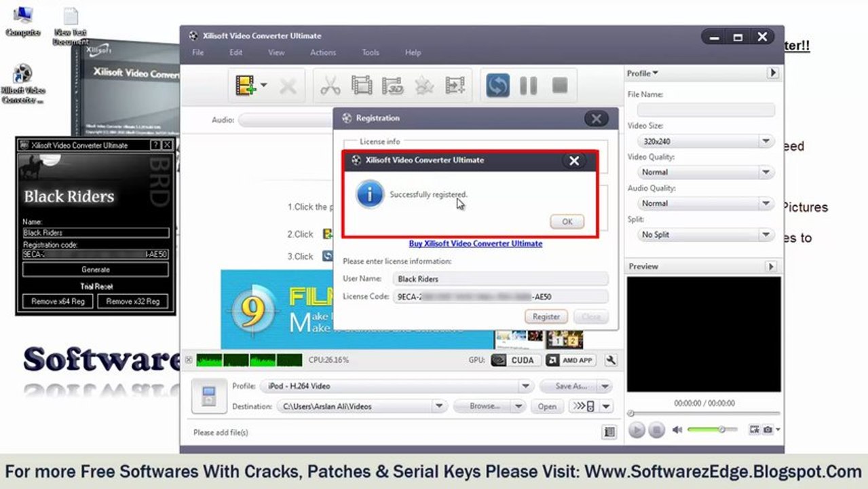The image size is (868, 489).
Task: Open the Destination path dropdown
Action: coord(362,406)
